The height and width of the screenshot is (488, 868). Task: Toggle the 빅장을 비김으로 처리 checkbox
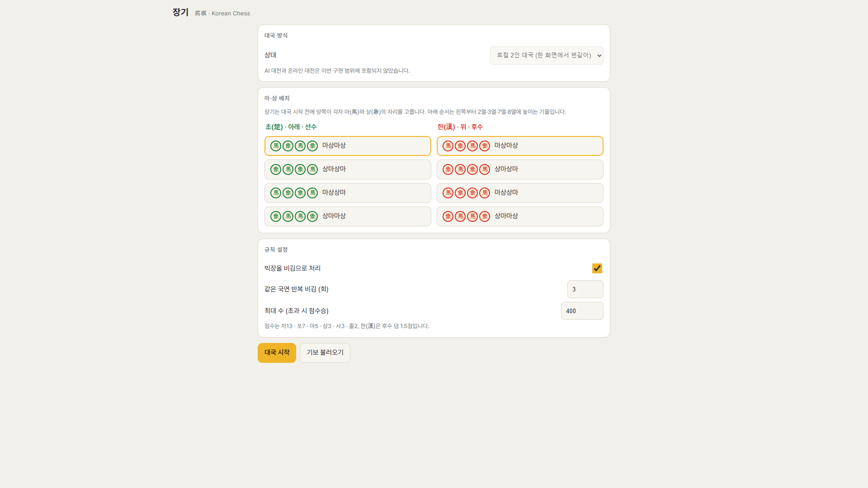click(x=597, y=268)
